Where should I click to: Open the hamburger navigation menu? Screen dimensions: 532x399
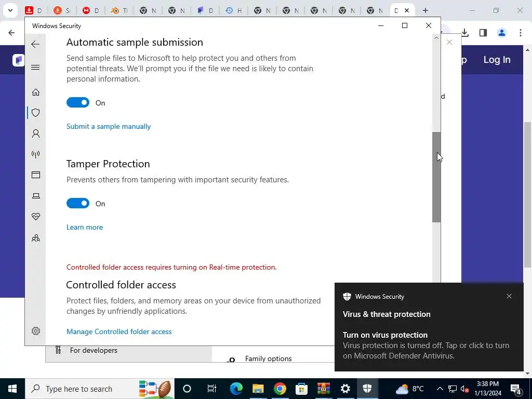click(x=35, y=67)
